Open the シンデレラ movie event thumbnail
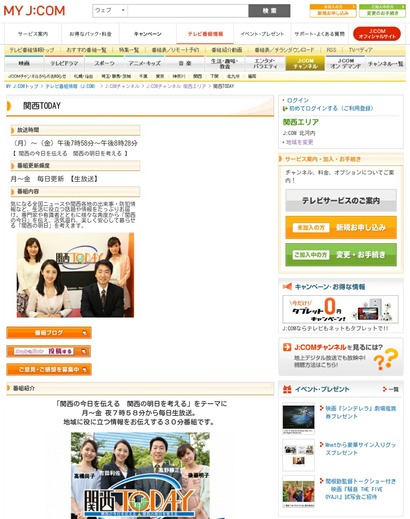 pos(298,419)
